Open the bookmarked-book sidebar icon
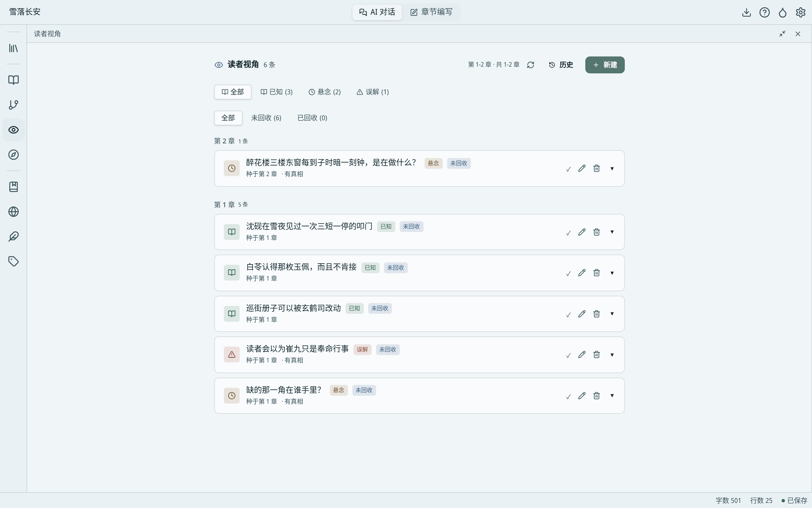The image size is (812, 508). point(14,187)
